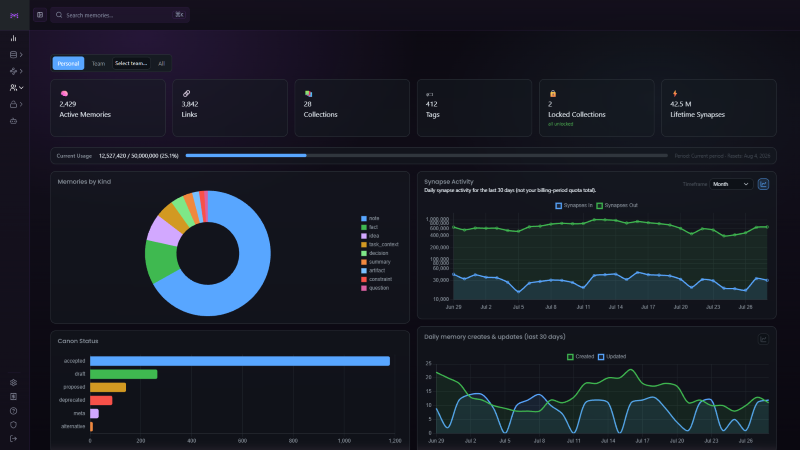The image size is (800, 450).
Task: Open the dashboard bar-chart sidebar icon
Action: (13, 38)
